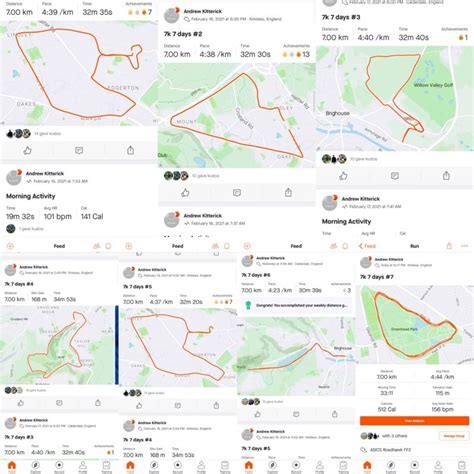Switch to the Training tab on the Run screen
This screenshot has height=474, width=474.
[462, 466]
